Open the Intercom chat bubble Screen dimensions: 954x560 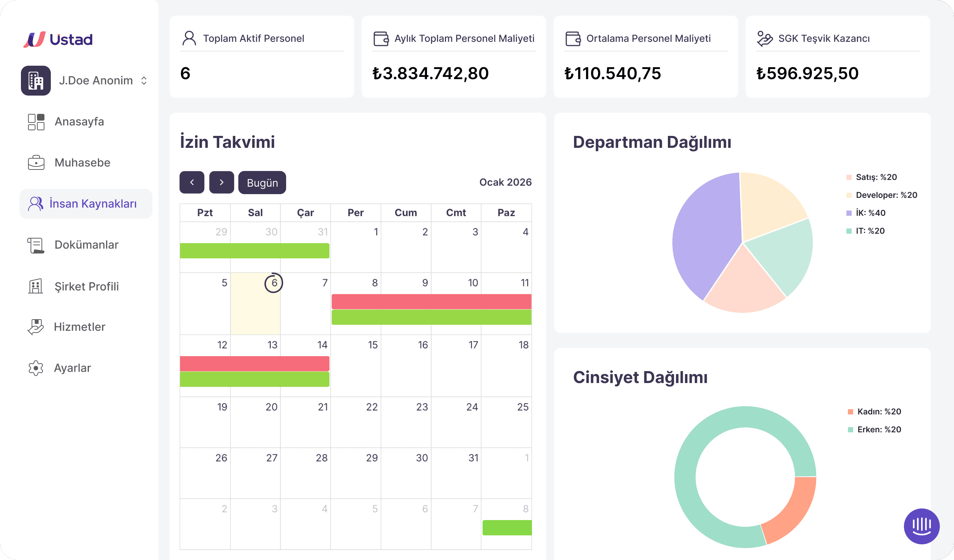[x=922, y=526]
